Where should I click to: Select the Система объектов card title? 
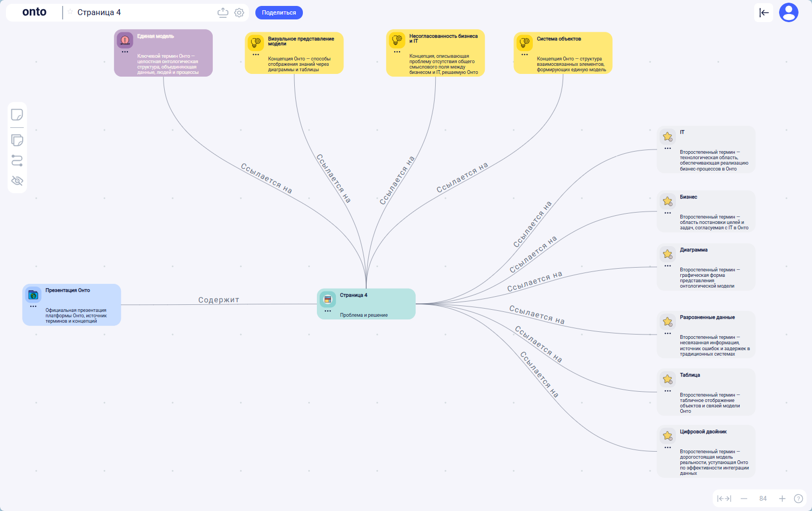pyautogui.click(x=559, y=39)
